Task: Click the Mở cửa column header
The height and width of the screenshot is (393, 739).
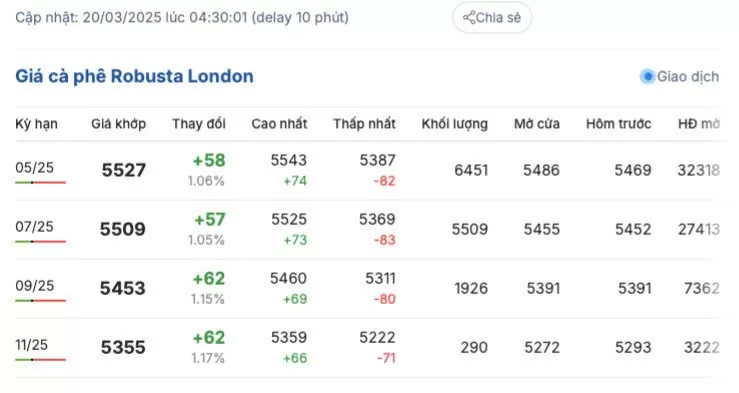Action: [x=537, y=124]
